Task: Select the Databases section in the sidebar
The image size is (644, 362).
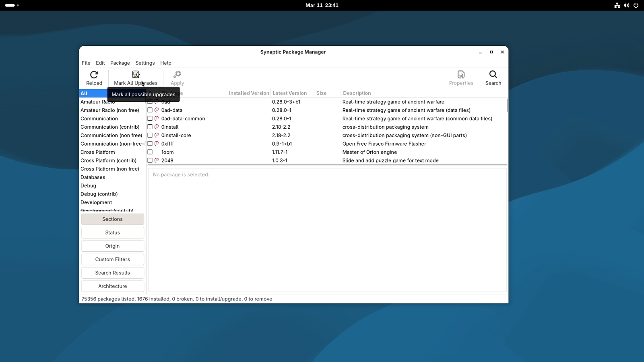Action: coord(93,177)
